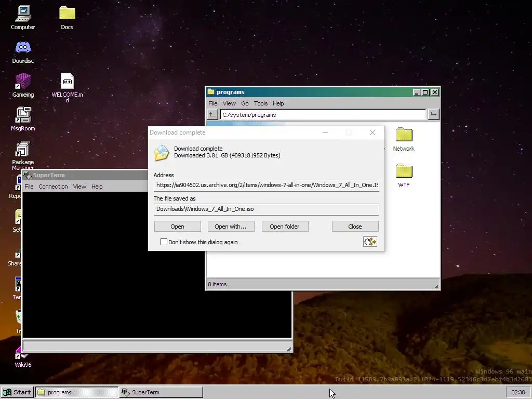Screen dimensions: 532x399
Task: Switch to programs task on taskbar
Action: pyautogui.click(x=77, y=392)
